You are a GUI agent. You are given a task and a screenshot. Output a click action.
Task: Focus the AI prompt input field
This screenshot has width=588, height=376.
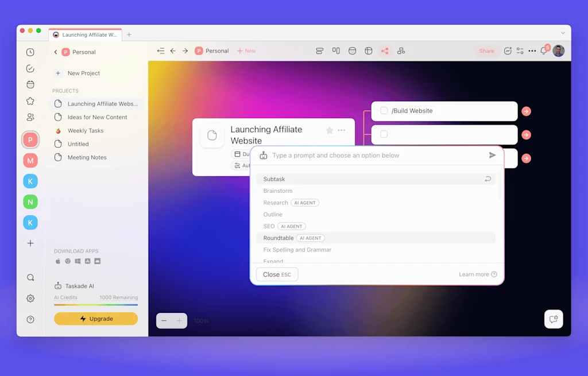point(377,155)
